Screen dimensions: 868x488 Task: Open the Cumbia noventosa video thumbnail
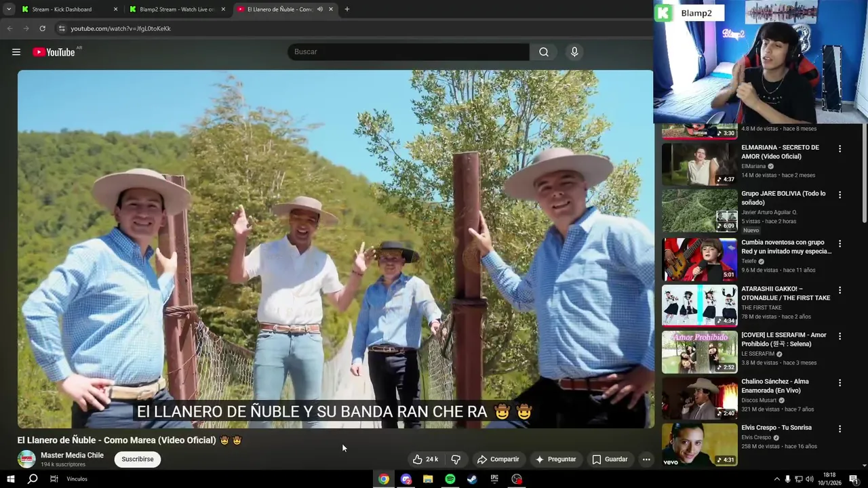point(700,259)
